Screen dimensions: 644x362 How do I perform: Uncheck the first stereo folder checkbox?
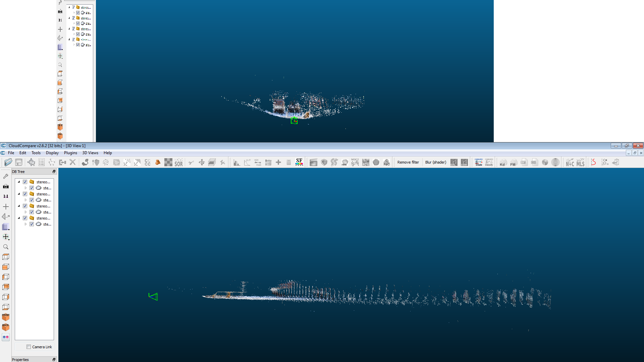(25, 182)
